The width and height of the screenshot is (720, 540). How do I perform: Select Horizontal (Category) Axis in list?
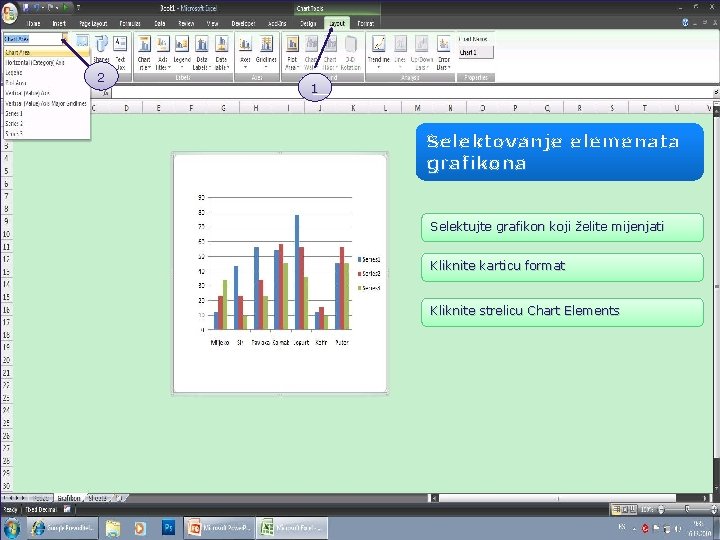pyautogui.click(x=46, y=62)
